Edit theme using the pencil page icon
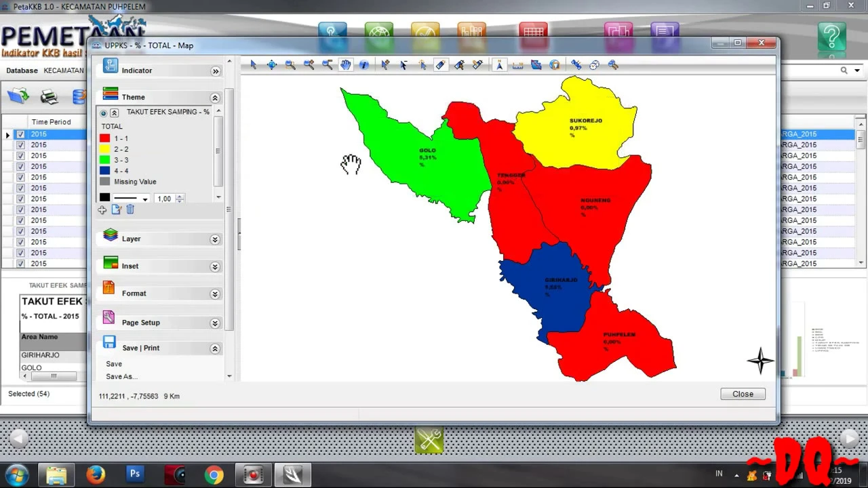The width and height of the screenshot is (868, 488). click(117, 210)
